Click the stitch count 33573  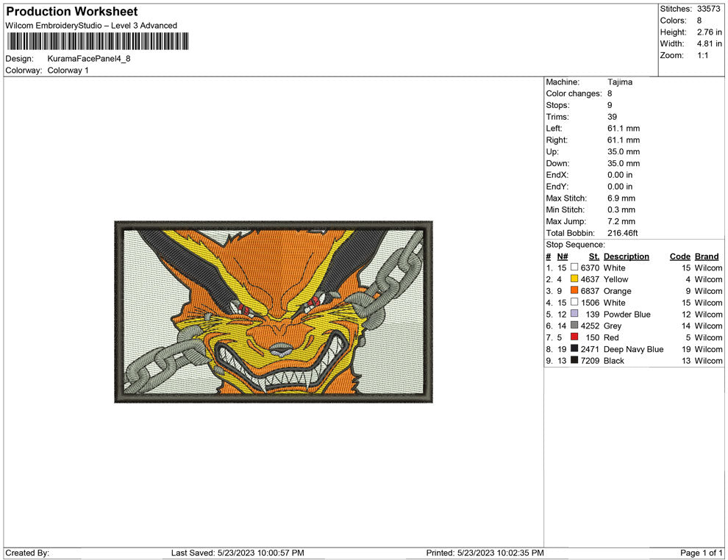[x=708, y=9]
